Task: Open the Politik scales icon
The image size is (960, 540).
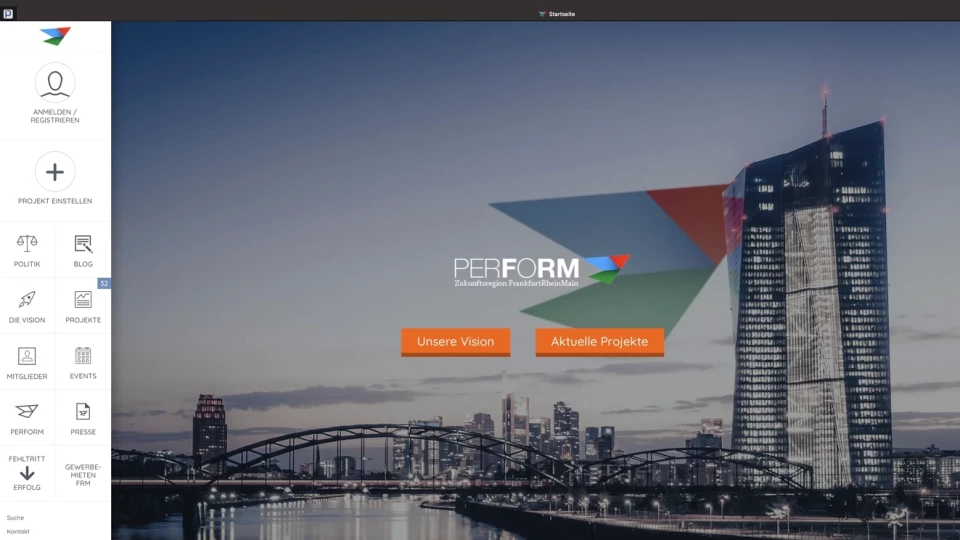Action: point(27,244)
